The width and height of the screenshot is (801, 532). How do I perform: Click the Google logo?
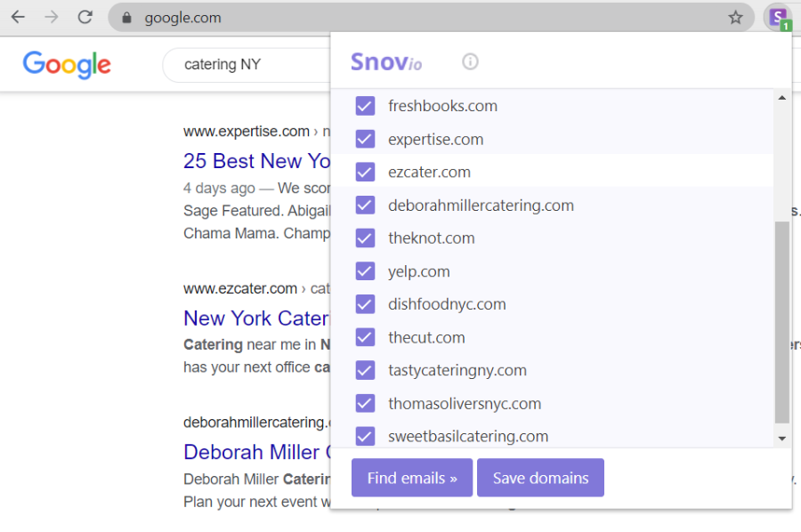(x=67, y=65)
